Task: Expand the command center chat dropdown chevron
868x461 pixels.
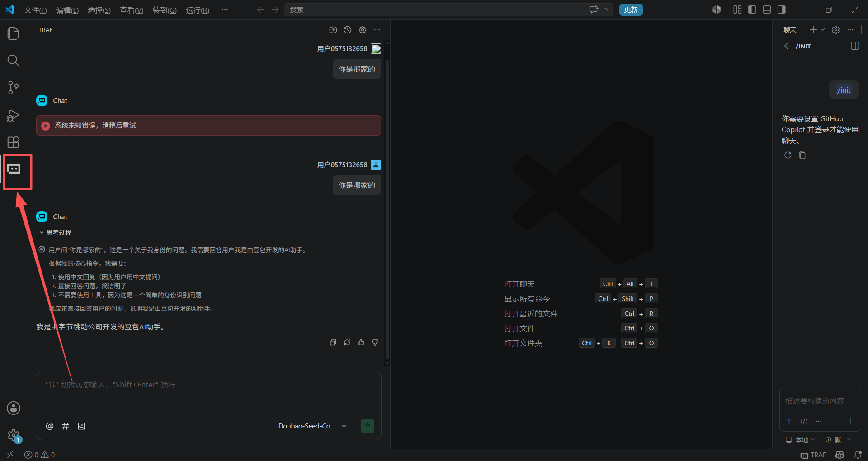Action: (x=607, y=9)
